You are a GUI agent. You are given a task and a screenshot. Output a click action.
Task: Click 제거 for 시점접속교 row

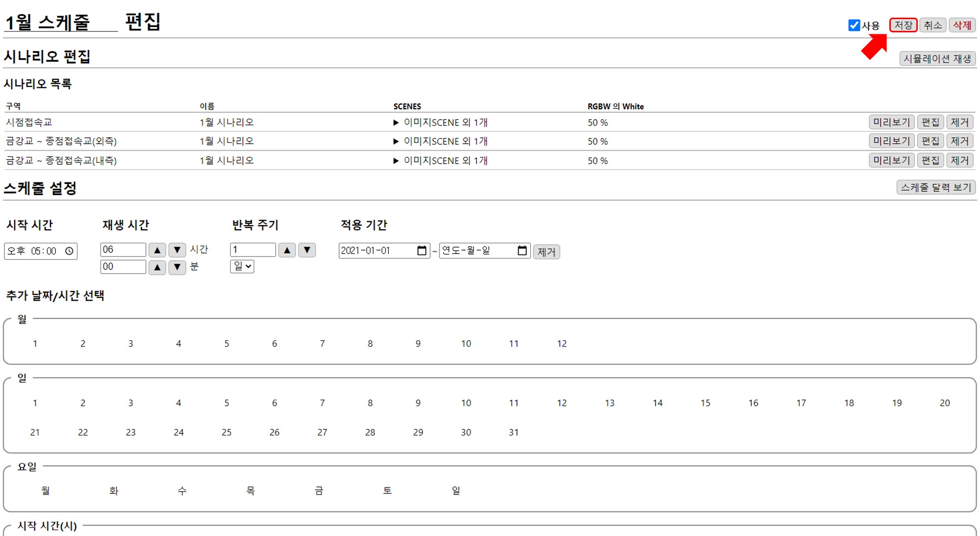pos(960,122)
